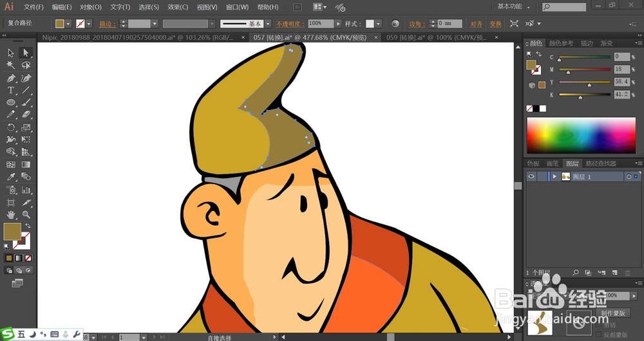Set paint mode to none below swatches
The height and width of the screenshot is (341, 644).
[x=28, y=258]
